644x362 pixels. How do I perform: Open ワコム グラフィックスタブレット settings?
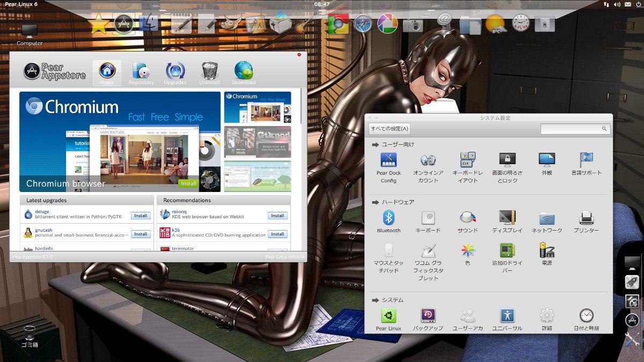click(428, 262)
